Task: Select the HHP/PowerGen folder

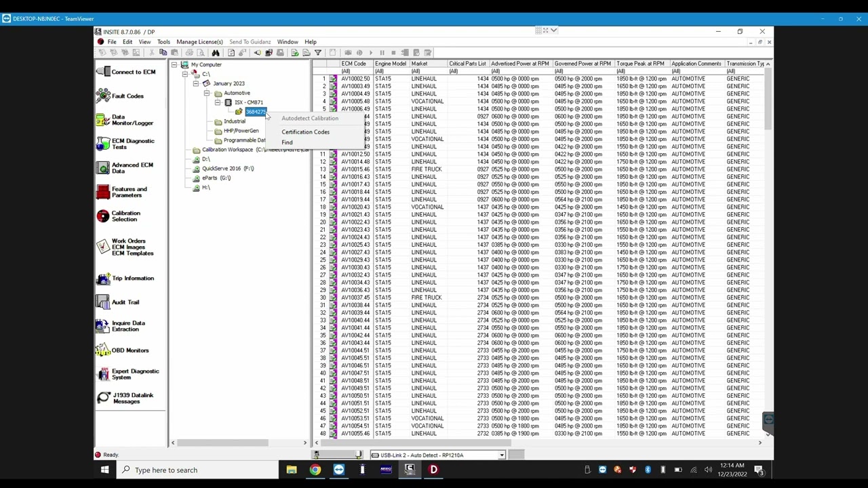Action: tap(241, 131)
